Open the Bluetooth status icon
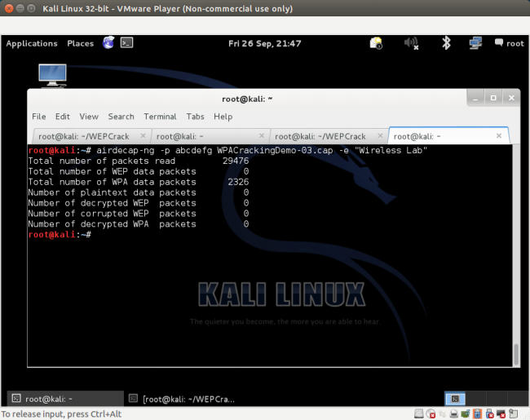This screenshot has height=420, width=530. point(446,43)
